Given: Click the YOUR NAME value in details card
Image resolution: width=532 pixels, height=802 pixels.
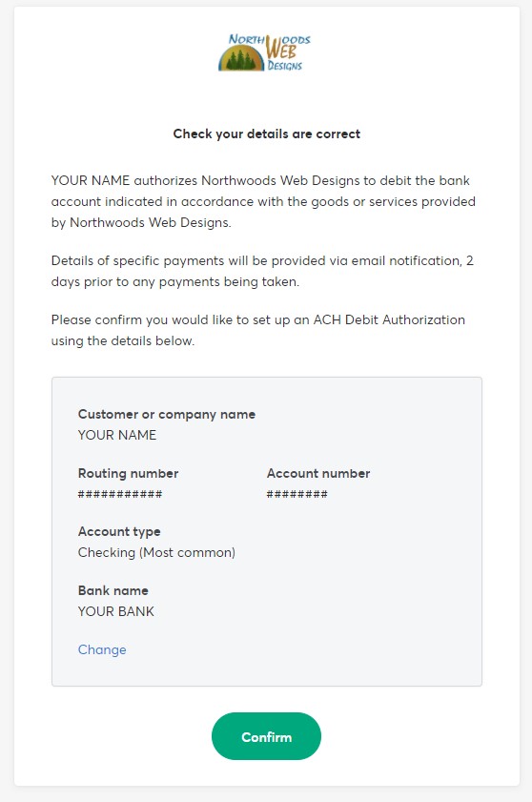Looking at the screenshot, I should (117, 435).
